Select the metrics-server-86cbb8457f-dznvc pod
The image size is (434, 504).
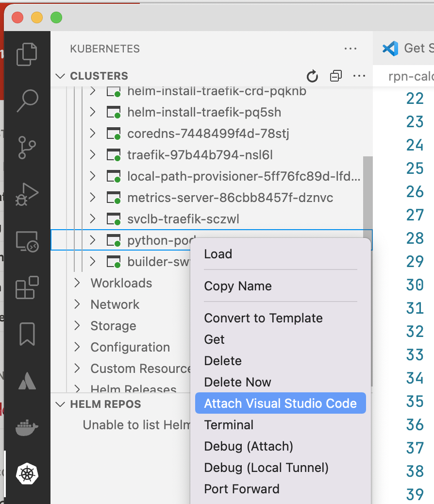point(230,198)
